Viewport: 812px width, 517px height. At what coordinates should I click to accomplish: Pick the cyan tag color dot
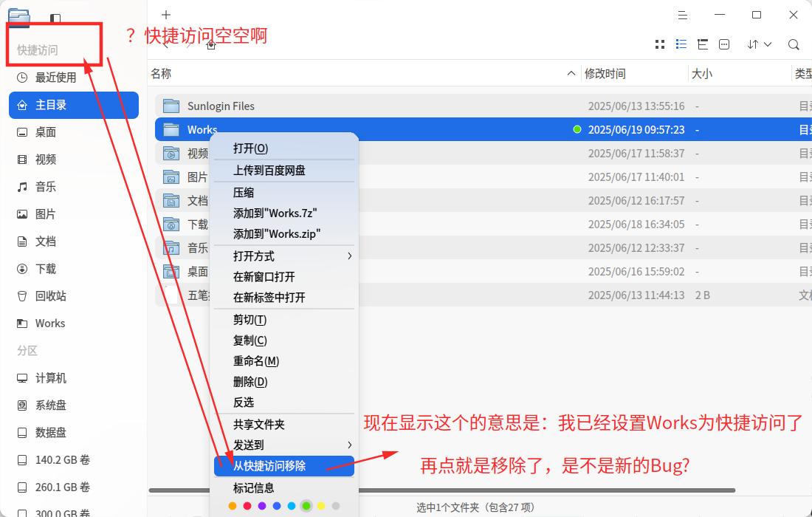pyautogui.click(x=292, y=506)
